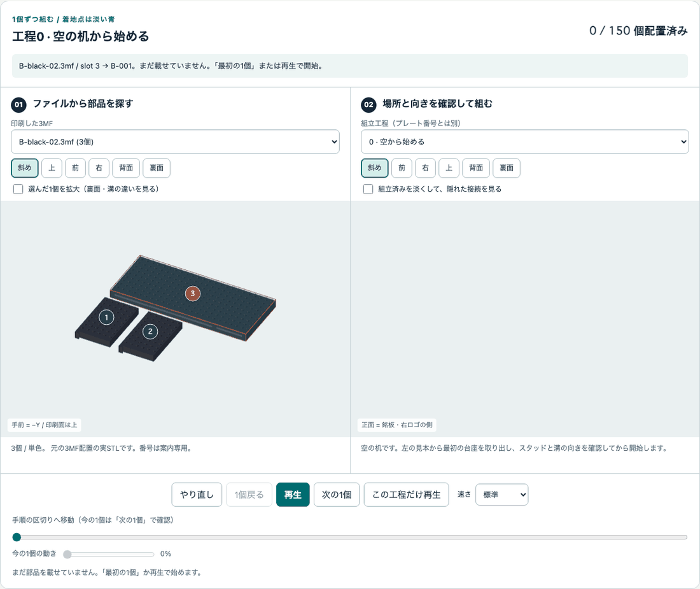This screenshot has height=589, width=700.
Task: Enable 組立済みを淡くして checkbox
Action: [368, 189]
